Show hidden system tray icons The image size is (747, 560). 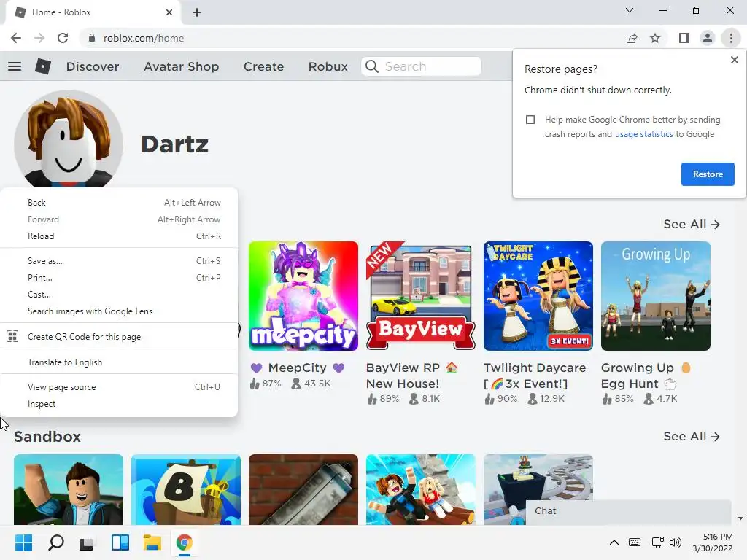[x=614, y=542]
